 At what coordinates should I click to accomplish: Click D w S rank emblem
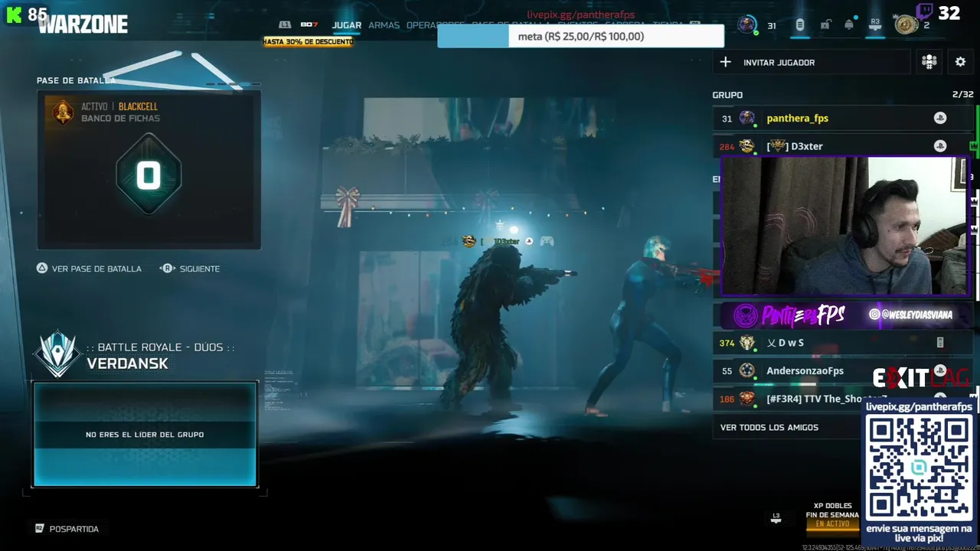(747, 343)
